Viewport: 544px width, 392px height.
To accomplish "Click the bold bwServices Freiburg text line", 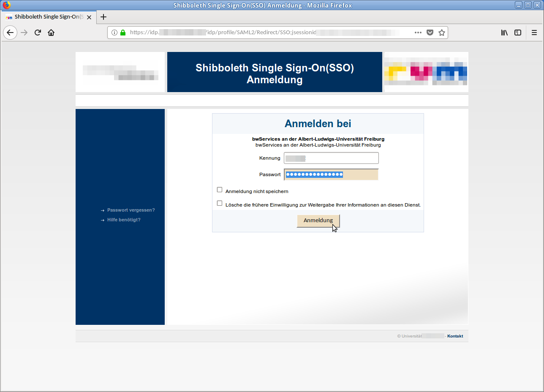I will click(x=318, y=139).
